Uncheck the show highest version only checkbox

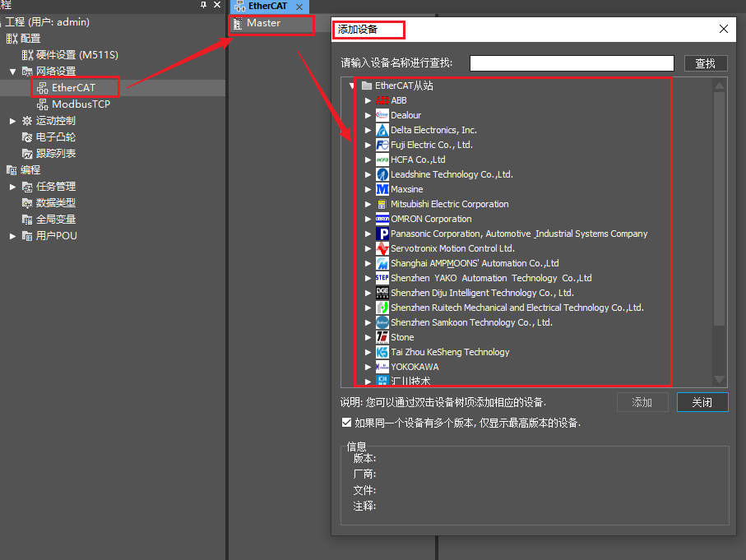[346, 423]
